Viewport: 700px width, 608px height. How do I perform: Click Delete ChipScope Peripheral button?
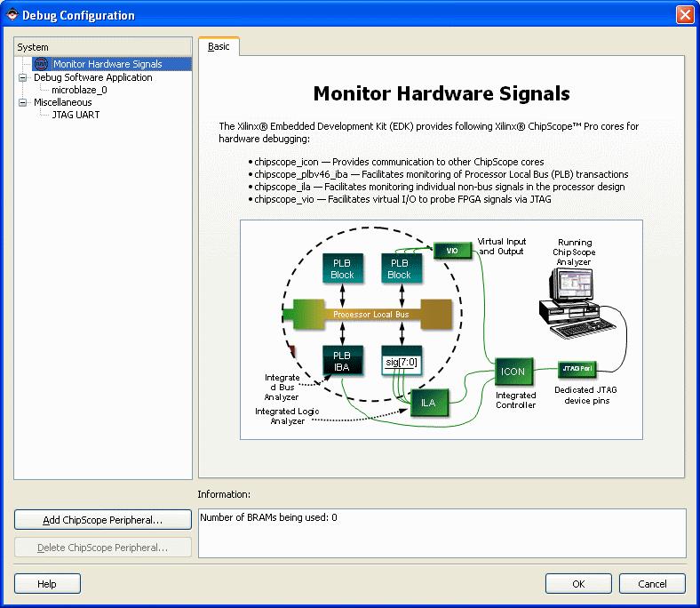[103, 548]
